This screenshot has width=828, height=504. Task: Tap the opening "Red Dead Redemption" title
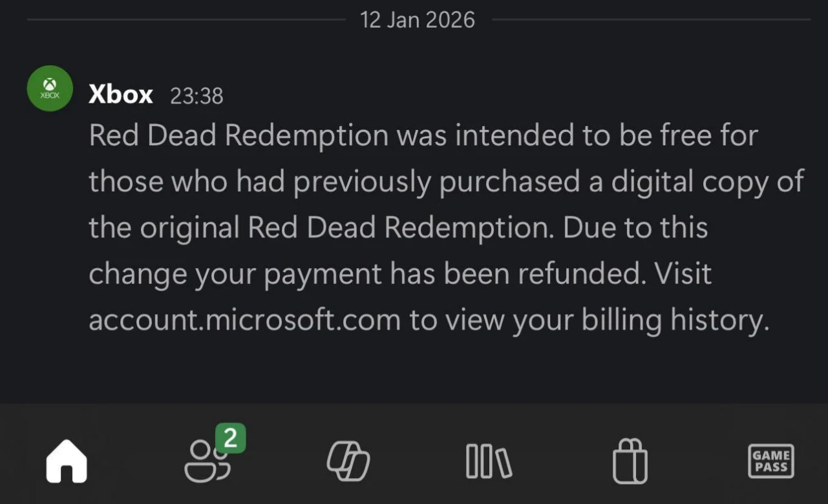[x=239, y=136]
